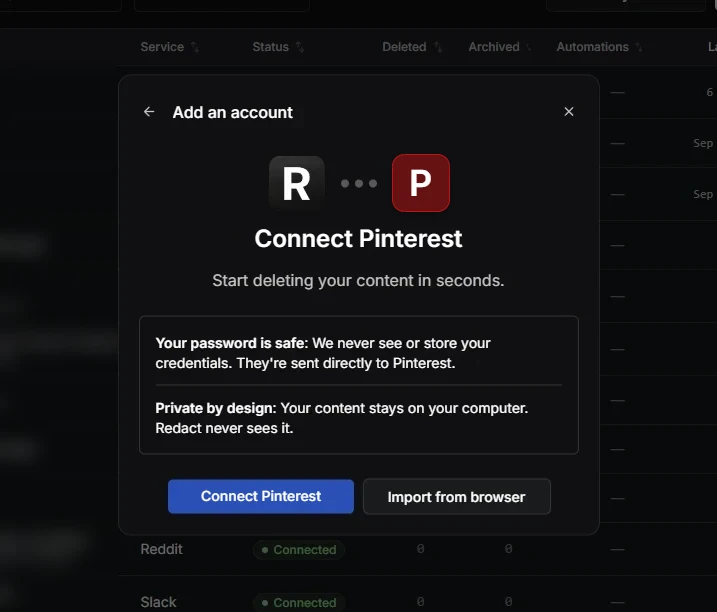Screen dimensions: 717x612
Task: Click the 'Your password is safe' notice
Action: coord(323,353)
